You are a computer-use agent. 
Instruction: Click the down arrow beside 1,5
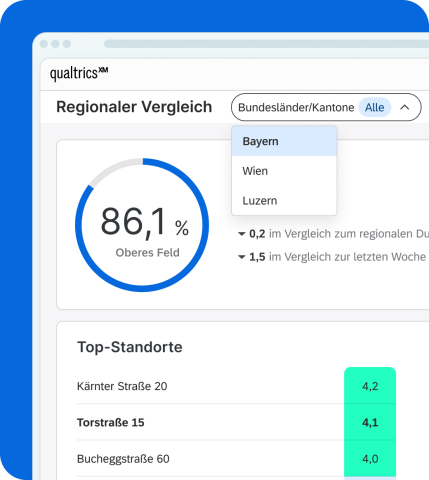pyautogui.click(x=242, y=257)
